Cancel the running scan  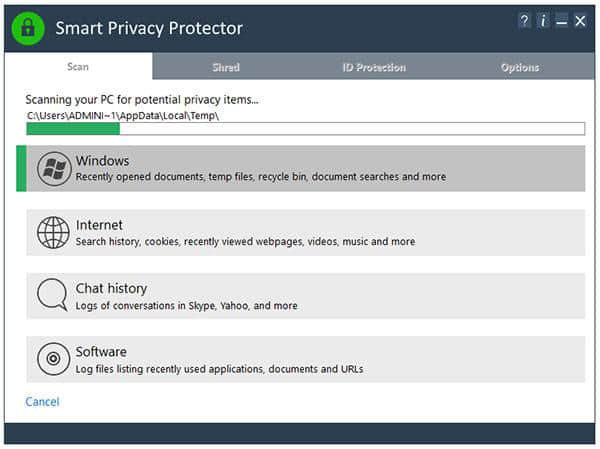[x=42, y=402]
